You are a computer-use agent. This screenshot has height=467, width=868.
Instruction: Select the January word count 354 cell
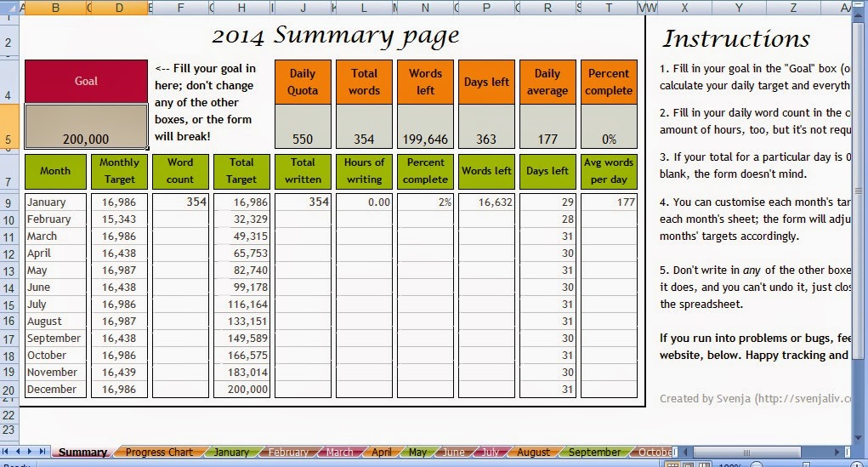tap(180, 202)
